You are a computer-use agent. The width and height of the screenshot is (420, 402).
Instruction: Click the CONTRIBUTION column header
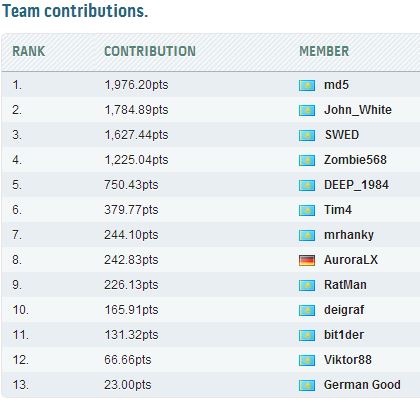tap(150, 51)
